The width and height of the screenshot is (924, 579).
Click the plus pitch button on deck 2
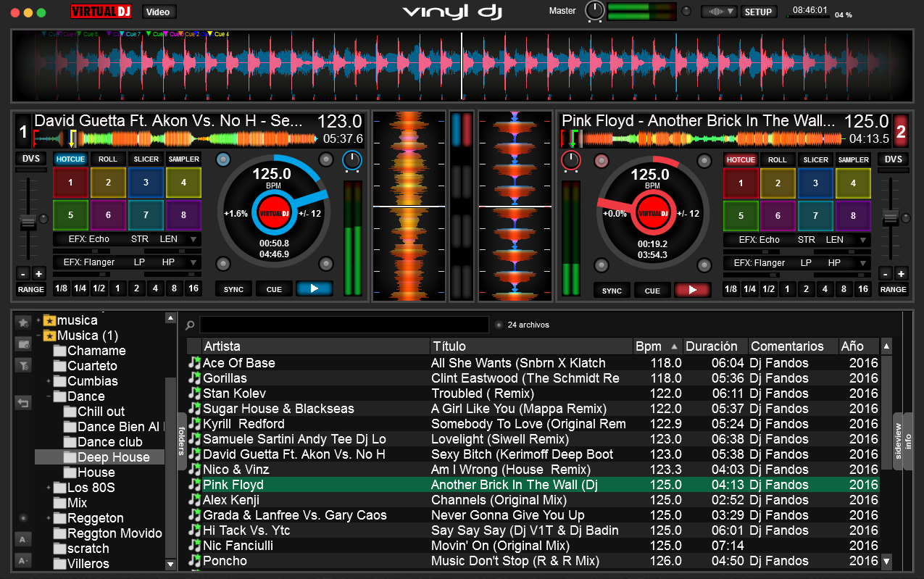coord(901,274)
